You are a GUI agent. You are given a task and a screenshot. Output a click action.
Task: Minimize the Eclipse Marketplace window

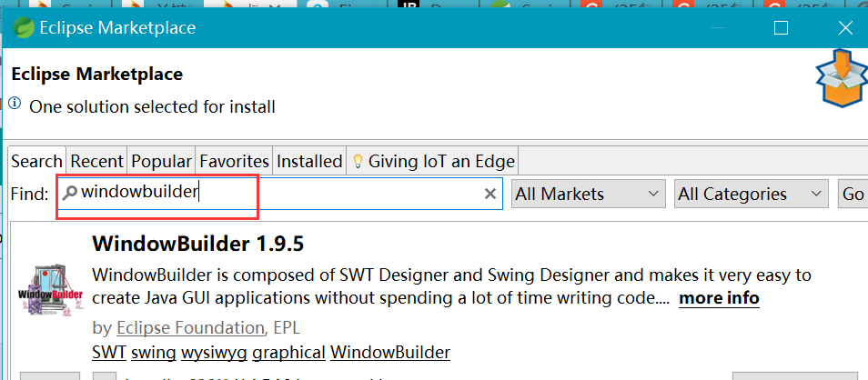(718, 27)
